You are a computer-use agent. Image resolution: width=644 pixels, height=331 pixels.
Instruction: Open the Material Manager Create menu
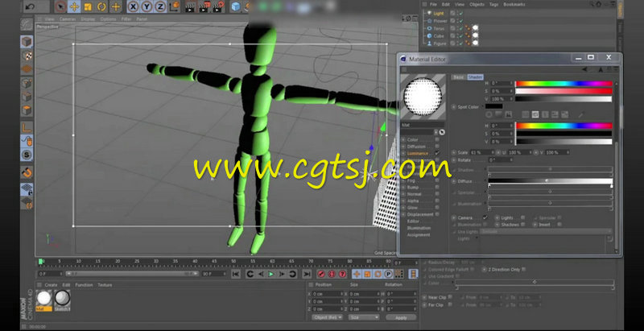51,285
